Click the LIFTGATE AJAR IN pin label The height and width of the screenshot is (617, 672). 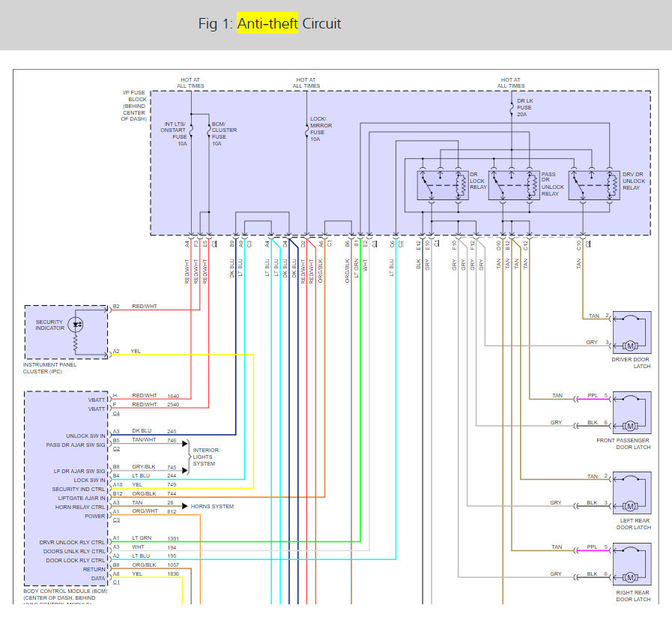click(82, 499)
